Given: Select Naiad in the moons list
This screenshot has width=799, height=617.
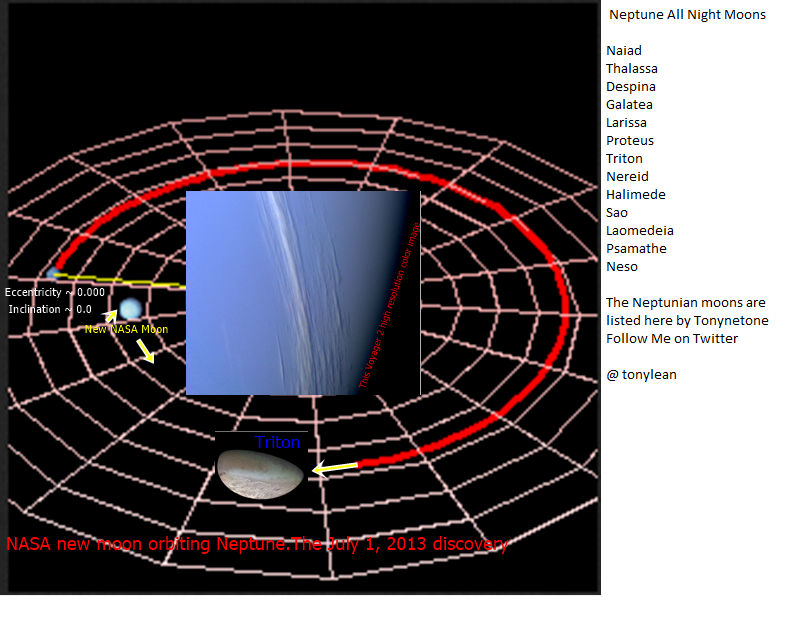Looking at the screenshot, I should tap(624, 51).
